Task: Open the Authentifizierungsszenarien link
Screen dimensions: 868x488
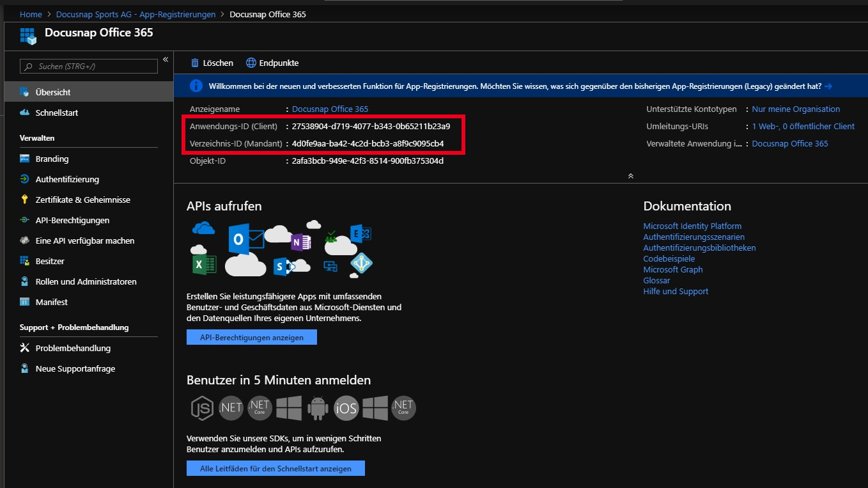Action: pos(694,237)
